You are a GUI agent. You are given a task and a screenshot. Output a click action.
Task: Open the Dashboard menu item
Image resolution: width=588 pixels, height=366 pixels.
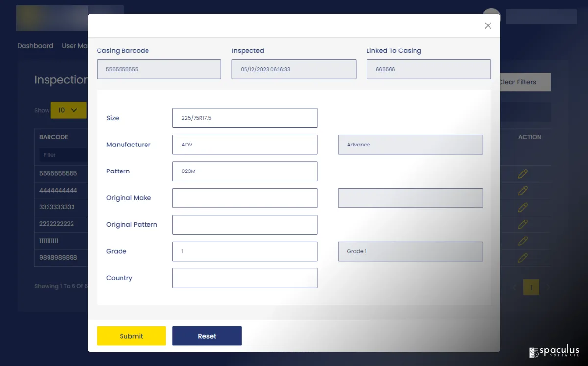coord(35,46)
